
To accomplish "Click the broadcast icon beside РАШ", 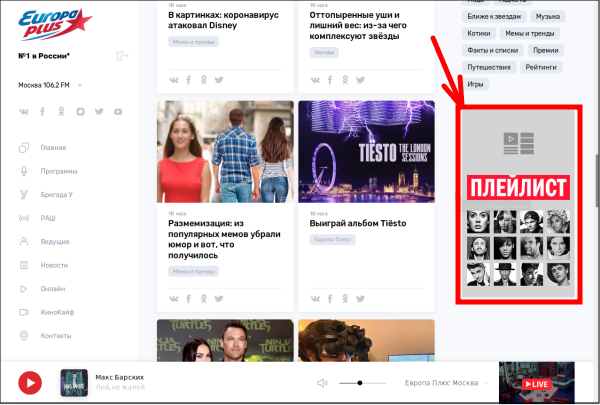I will pyautogui.click(x=24, y=218).
